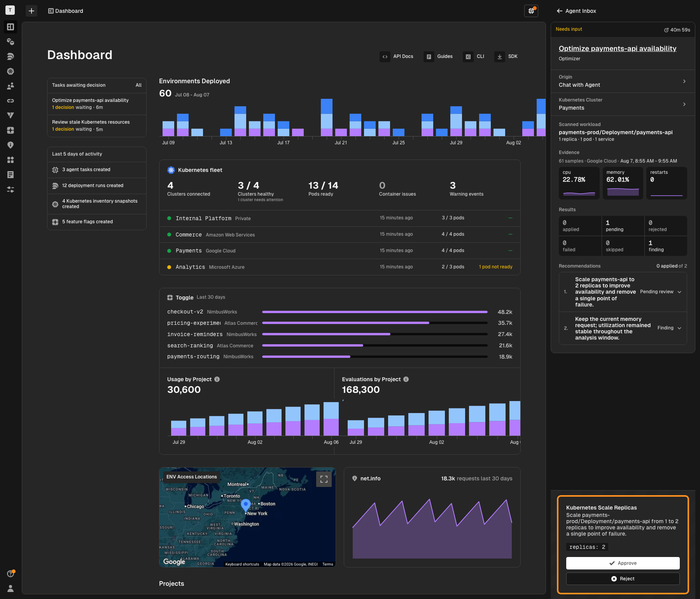
Task: Show All tasks awaiting decision
Action: 138,85
